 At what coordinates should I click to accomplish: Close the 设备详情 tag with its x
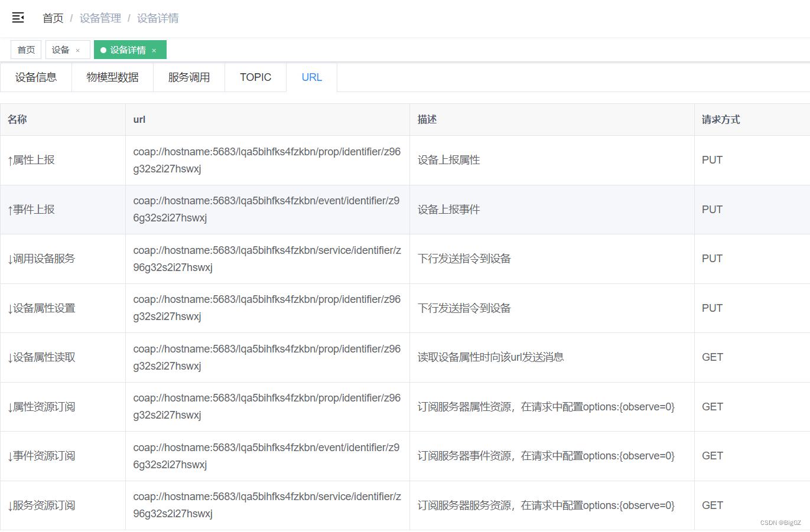point(154,51)
